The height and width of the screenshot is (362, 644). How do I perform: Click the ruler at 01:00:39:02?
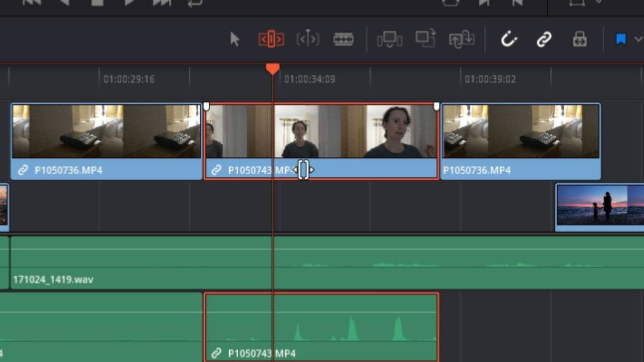[490, 79]
